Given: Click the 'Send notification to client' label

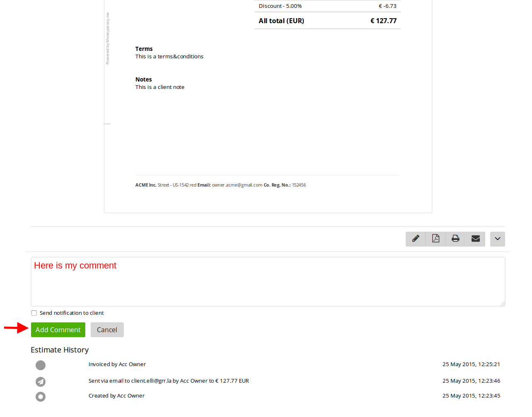Looking at the screenshot, I should 72,313.
